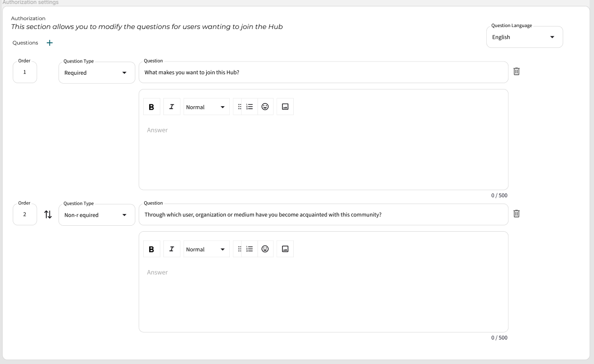Viewport: 594px width, 364px height.
Task: Insert an image into the second answer editor
Action: (284, 248)
